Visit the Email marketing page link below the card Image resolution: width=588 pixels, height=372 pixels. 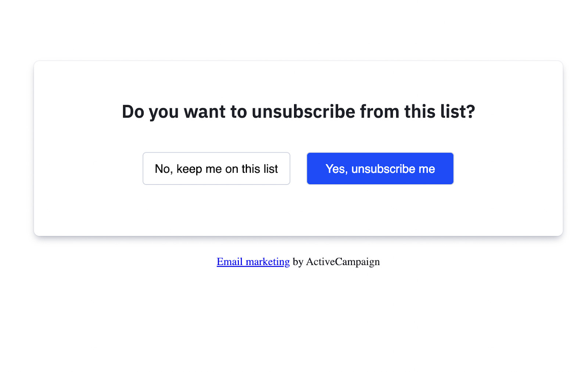click(253, 262)
